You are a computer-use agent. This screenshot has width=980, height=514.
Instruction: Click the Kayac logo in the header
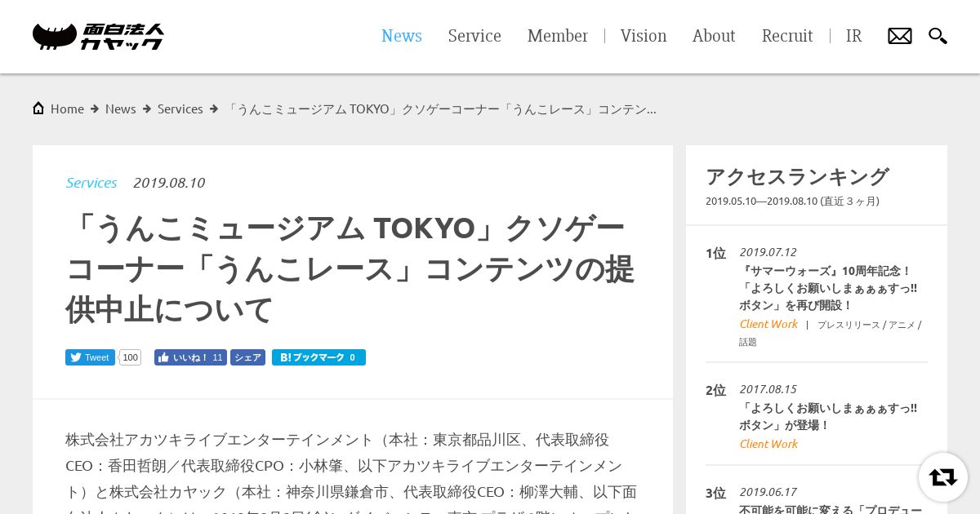98,37
